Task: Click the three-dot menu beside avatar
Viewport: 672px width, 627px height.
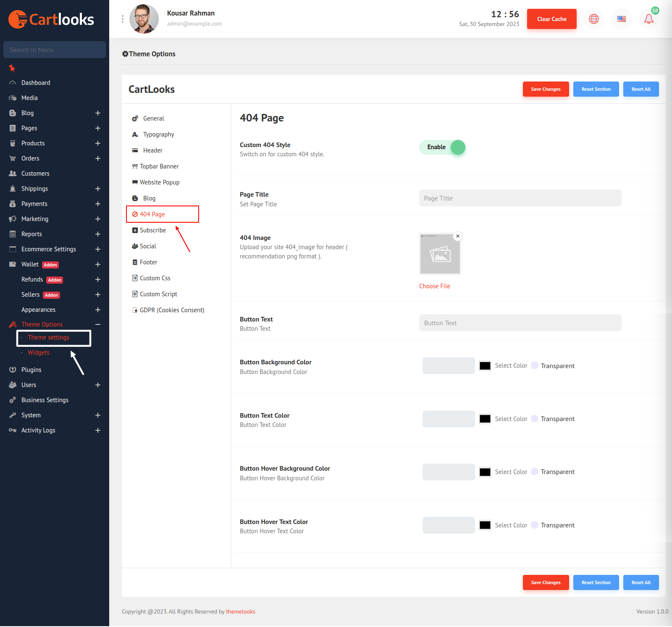Action: pos(122,19)
